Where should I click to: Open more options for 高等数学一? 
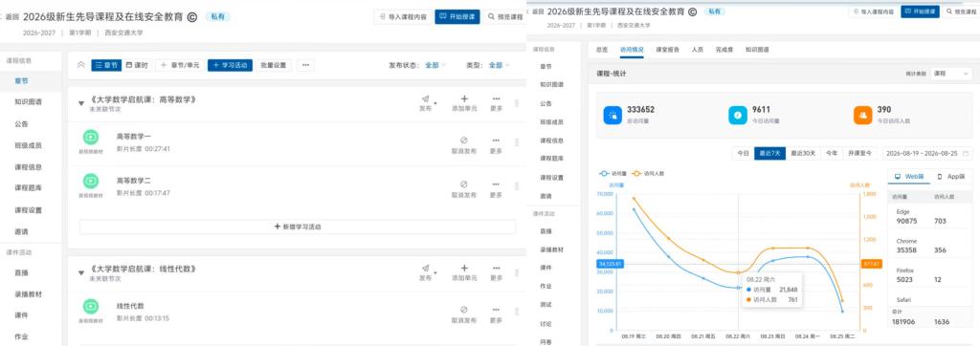(x=497, y=141)
